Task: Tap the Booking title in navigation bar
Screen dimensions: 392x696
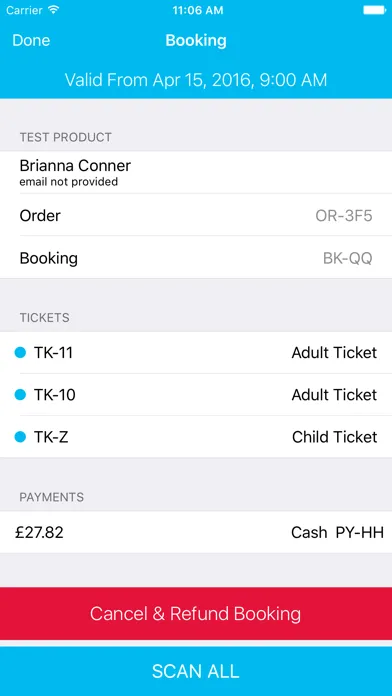Action: click(196, 40)
